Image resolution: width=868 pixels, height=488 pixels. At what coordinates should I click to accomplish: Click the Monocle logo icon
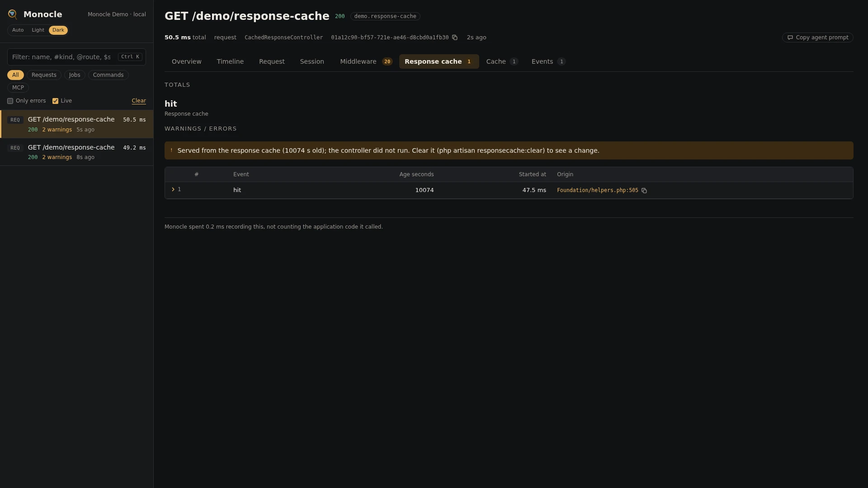pyautogui.click(x=13, y=14)
